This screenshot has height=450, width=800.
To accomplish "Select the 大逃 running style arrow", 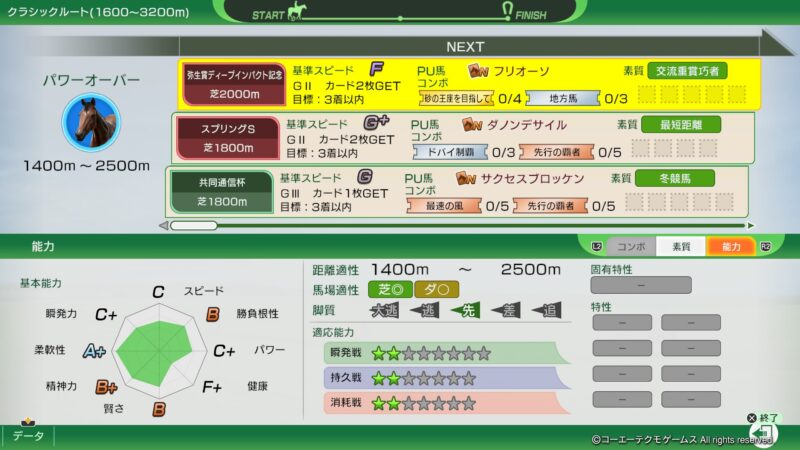I will click(384, 310).
